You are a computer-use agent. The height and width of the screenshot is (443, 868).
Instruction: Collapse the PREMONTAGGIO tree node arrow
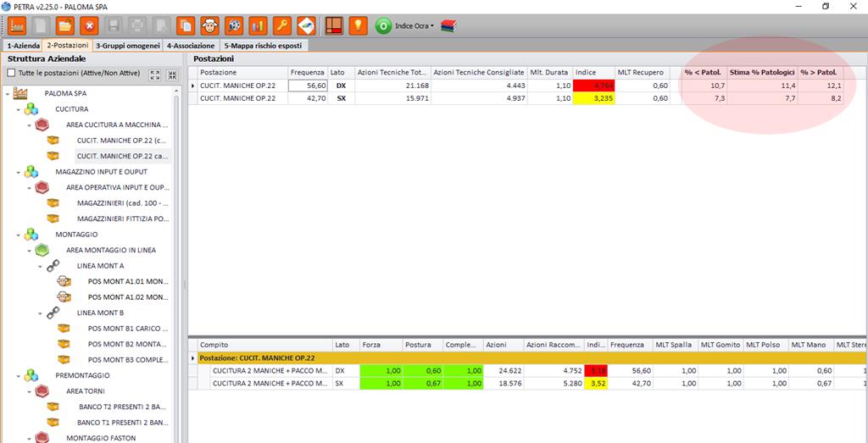(x=19, y=375)
